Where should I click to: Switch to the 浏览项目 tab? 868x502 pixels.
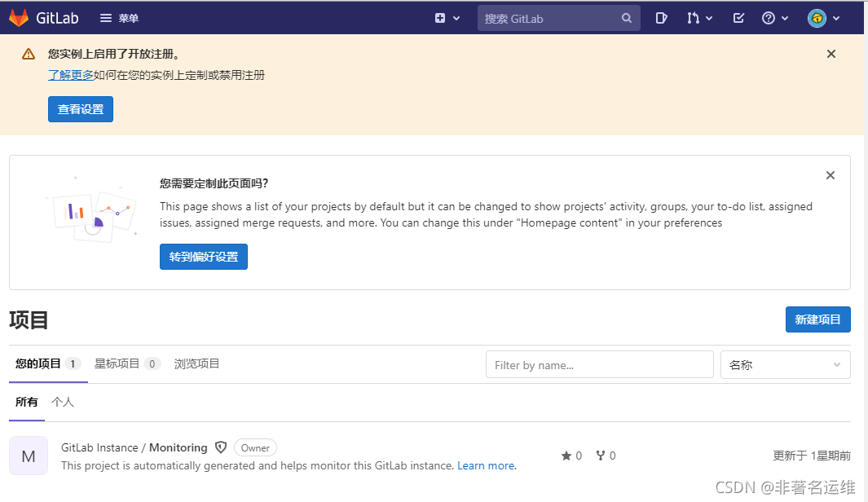196,363
